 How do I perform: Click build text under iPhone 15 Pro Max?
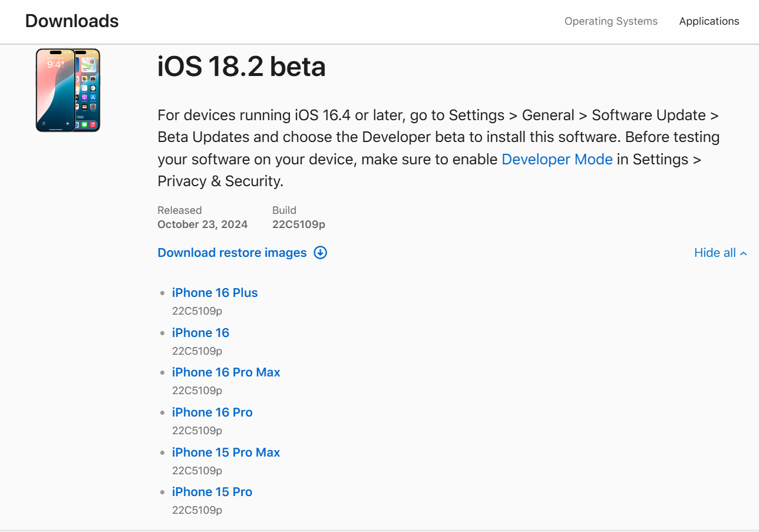point(197,471)
